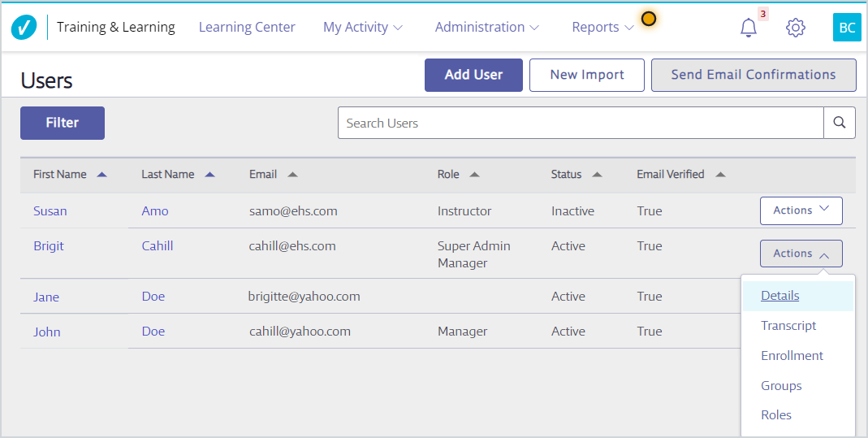This screenshot has height=438, width=868.
Task: Expand the Administration menu
Action: (x=486, y=27)
